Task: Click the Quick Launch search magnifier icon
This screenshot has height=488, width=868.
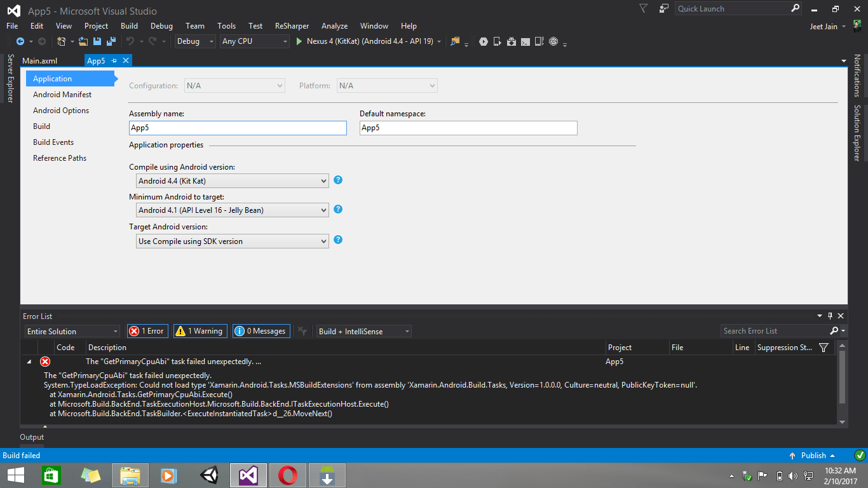Action: coord(796,8)
